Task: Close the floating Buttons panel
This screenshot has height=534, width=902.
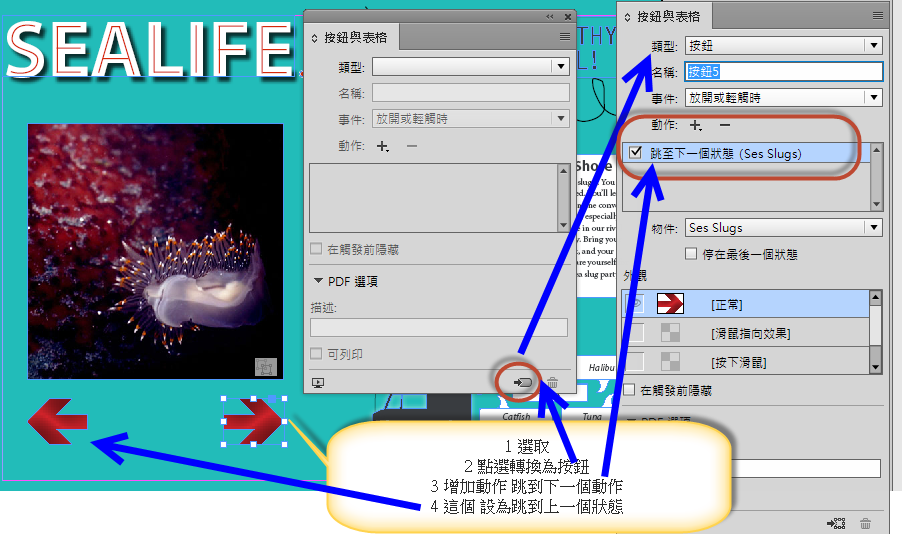Action: click(568, 17)
